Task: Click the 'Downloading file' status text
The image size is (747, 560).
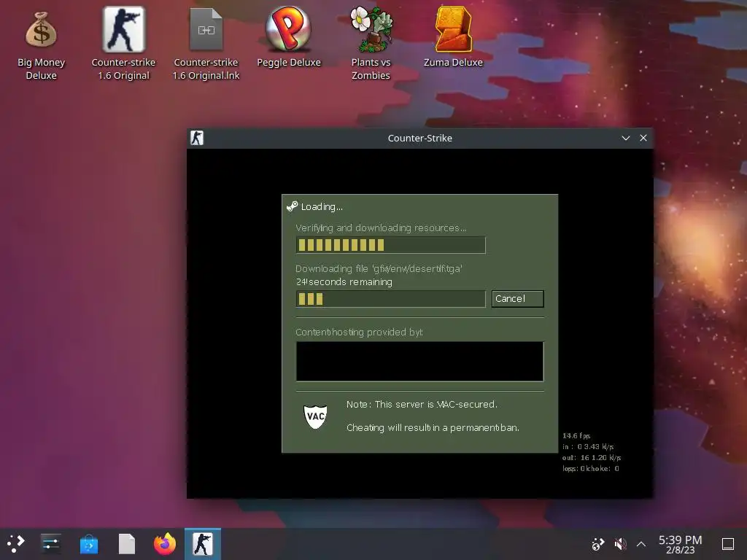Action: coord(379,268)
